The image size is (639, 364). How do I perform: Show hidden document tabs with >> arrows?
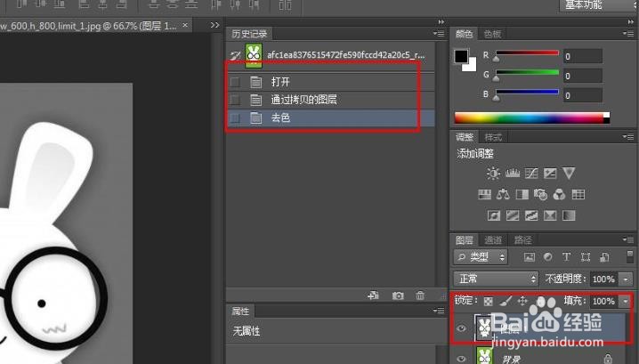click(215, 25)
